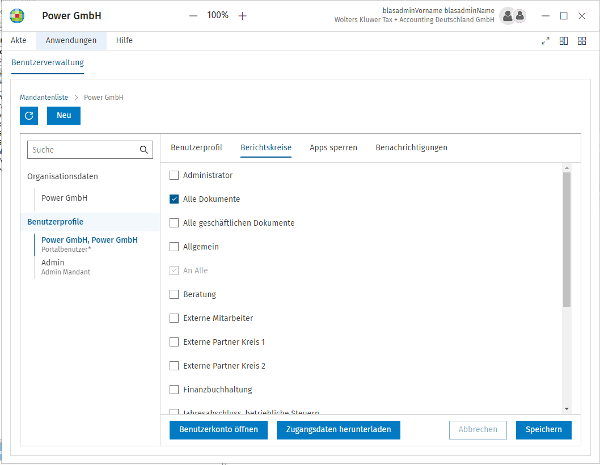Screen dimensions: 600x465
Task: Switch to the Benachrichtigungen tab
Action: coord(411,148)
